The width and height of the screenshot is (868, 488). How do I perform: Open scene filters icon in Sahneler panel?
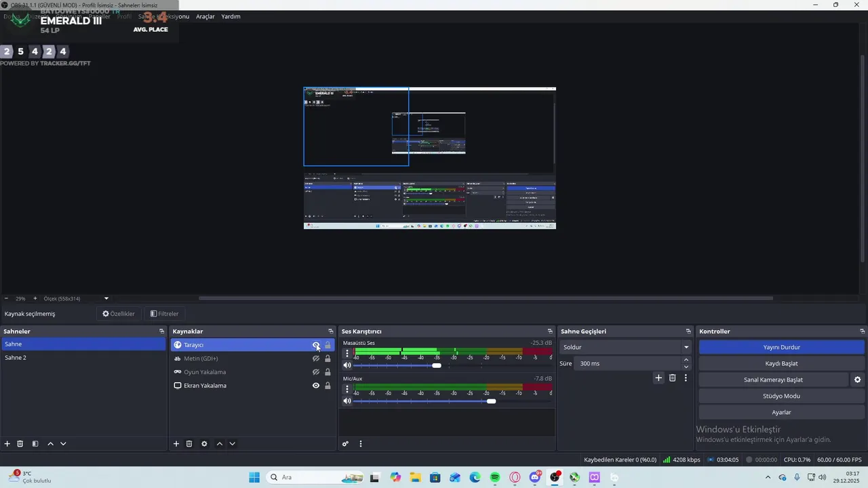pos(35,444)
